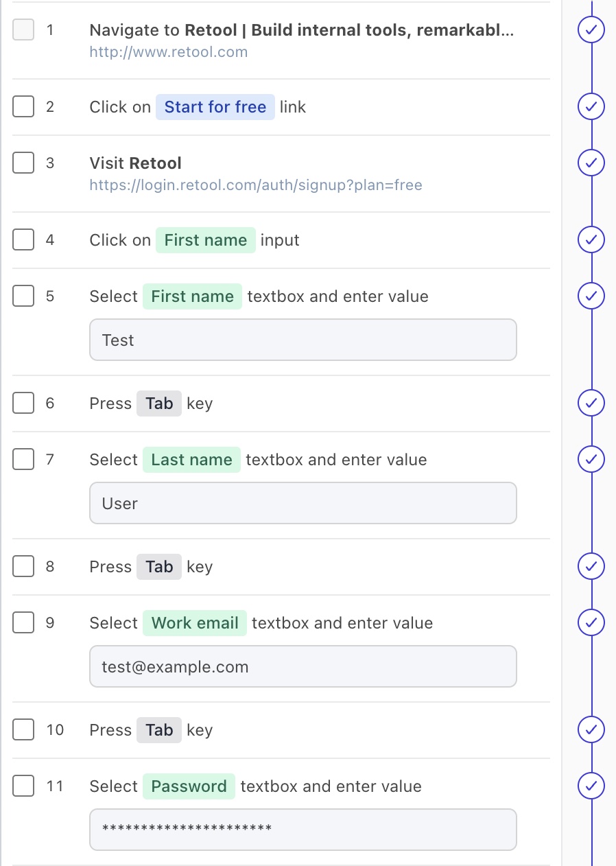Click the status checkmark for Password step
This screenshot has height=866, width=616.
click(x=591, y=786)
